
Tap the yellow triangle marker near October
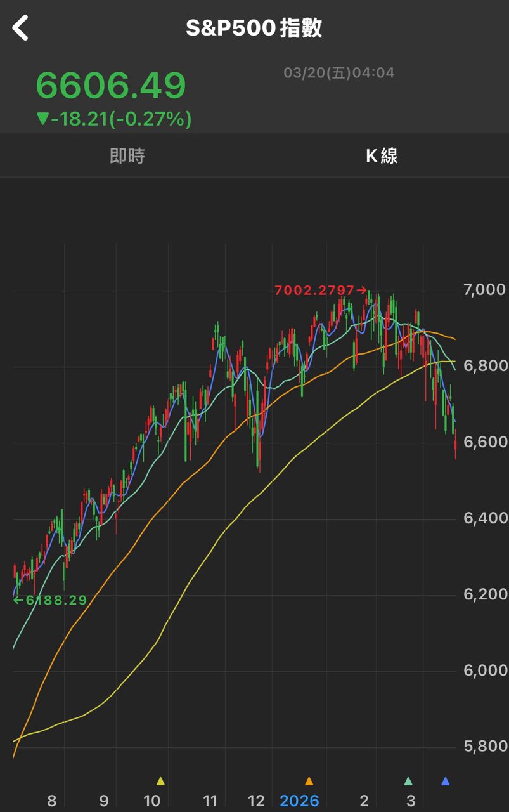pyautogui.click(x=160, y=781)
